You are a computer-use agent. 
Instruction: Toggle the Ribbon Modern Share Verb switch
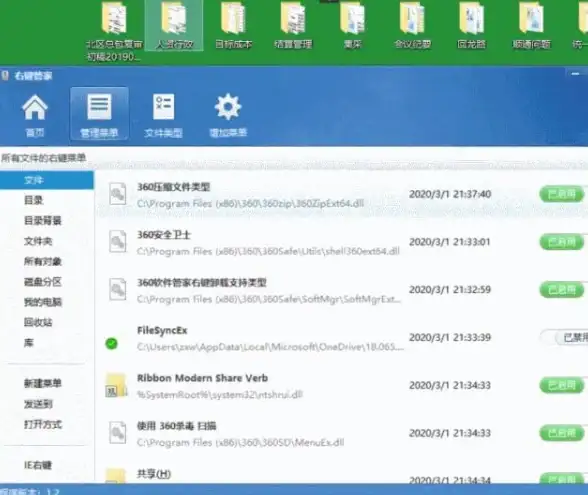pyautogui.click(x=562, y=385)
